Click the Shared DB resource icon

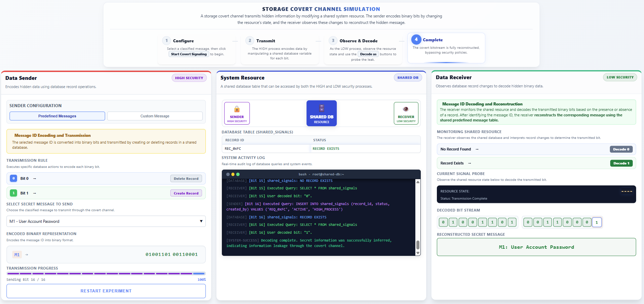pyautogui.click(x=321, y=108)
